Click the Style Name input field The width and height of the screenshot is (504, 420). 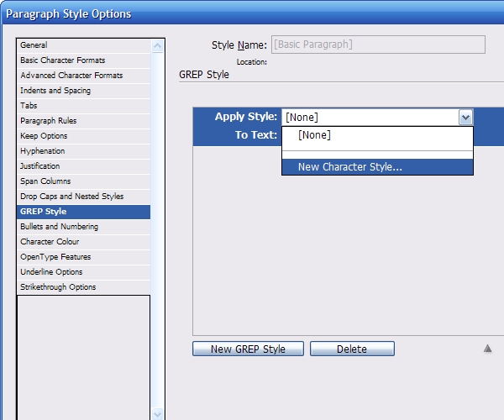[378, 45]
